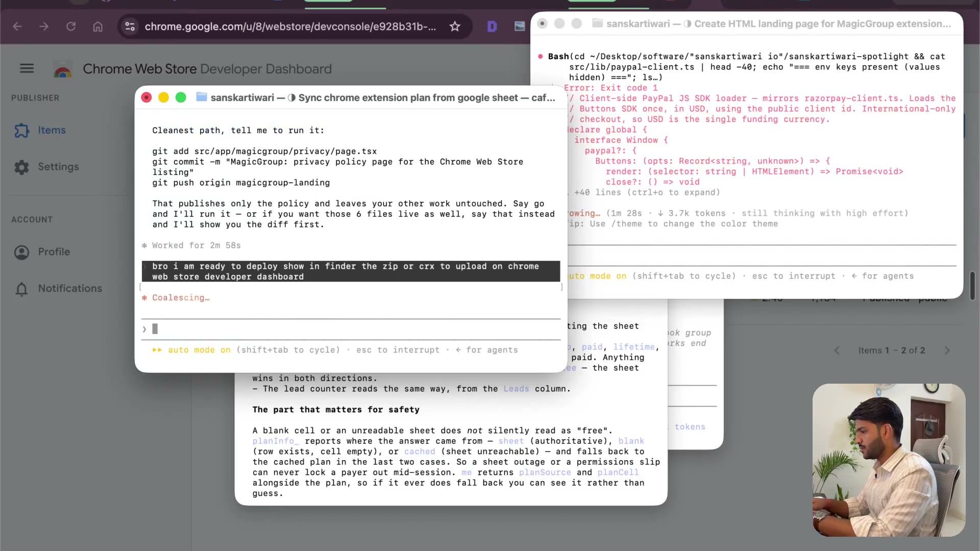Open the Chrome home page button

97,27
